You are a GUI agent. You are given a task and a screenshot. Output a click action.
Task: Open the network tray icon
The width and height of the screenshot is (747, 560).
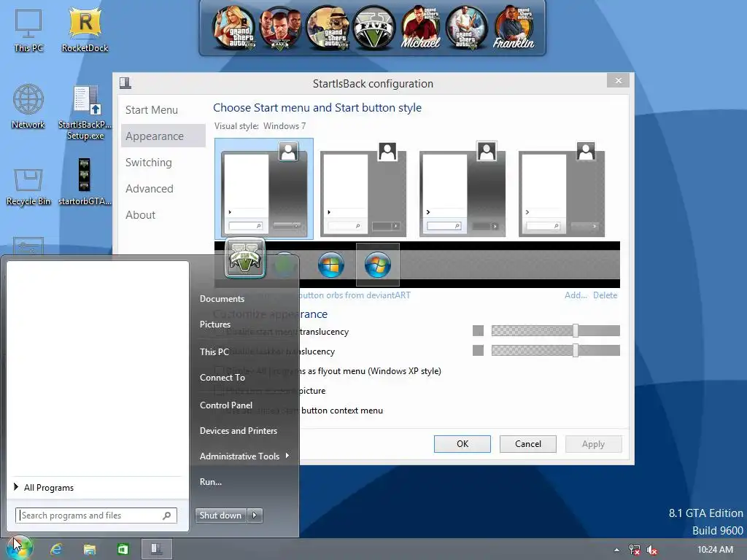click(634, 550)
